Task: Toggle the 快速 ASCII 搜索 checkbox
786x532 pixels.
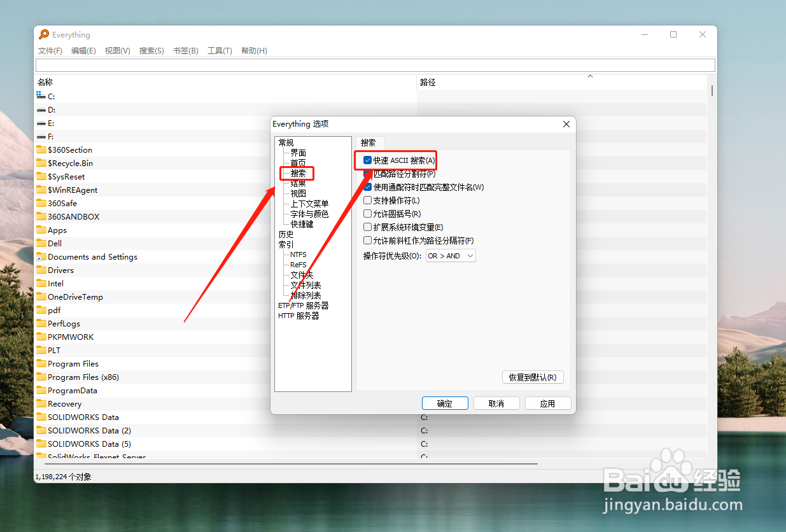Action: click(x=367, y=160)
